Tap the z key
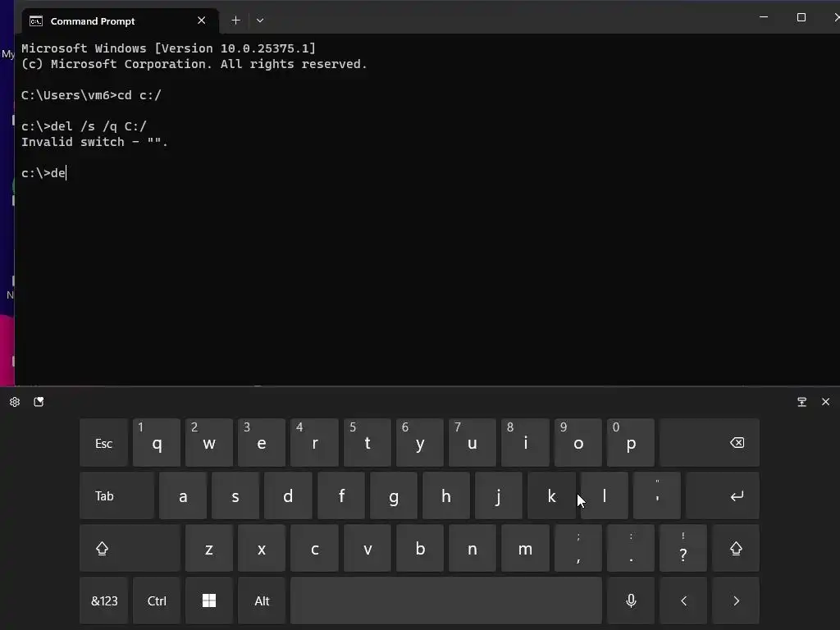Viewport: 840px width, 630px height. pos(209,549)
